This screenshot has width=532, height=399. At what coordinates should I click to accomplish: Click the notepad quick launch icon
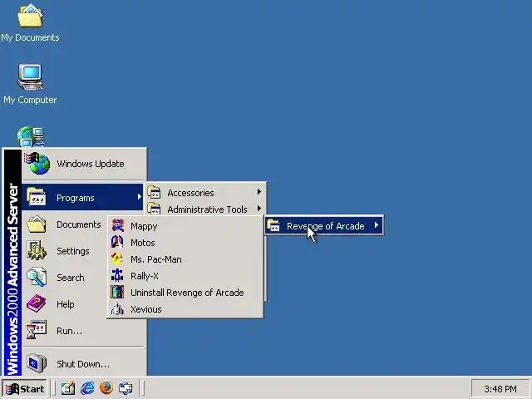pos(68,388)
